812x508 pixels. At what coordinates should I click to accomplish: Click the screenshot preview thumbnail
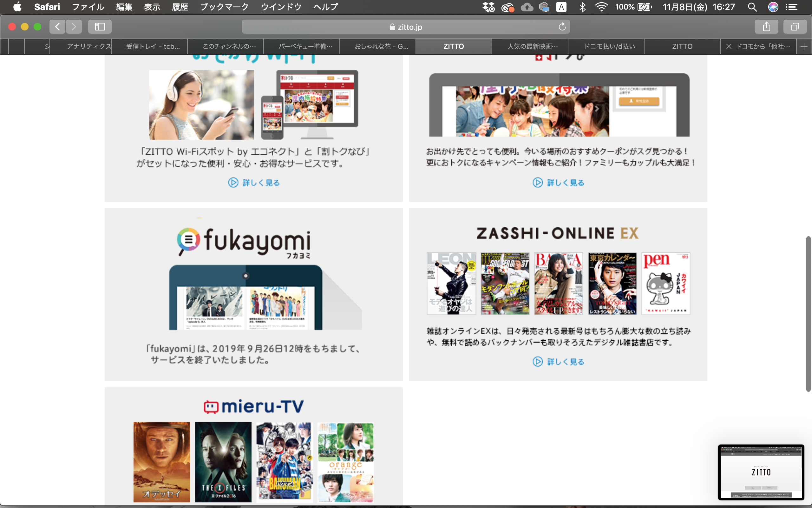coord(761,472)
